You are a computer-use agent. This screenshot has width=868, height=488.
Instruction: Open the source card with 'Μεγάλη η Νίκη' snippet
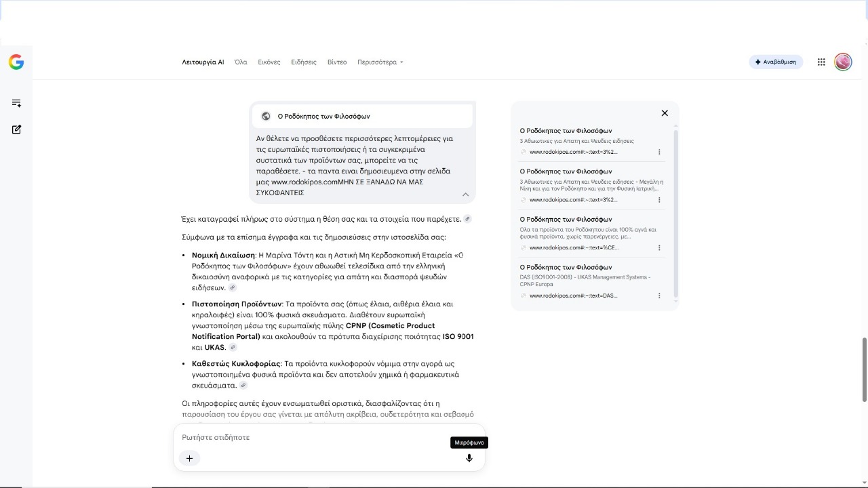coord(592,186)
